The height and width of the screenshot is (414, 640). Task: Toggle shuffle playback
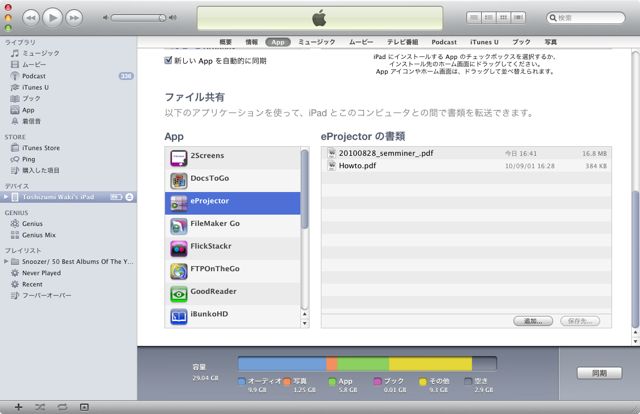click(x=40, y=407)
